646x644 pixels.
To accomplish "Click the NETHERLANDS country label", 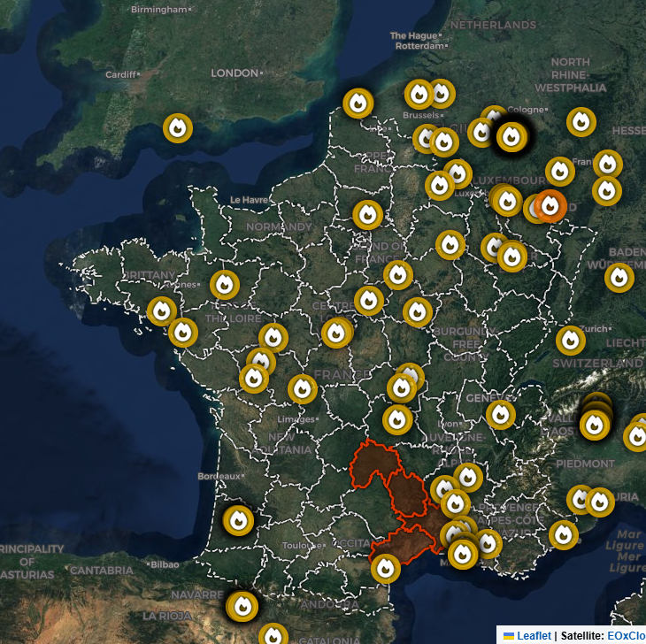I will [493, 25].
